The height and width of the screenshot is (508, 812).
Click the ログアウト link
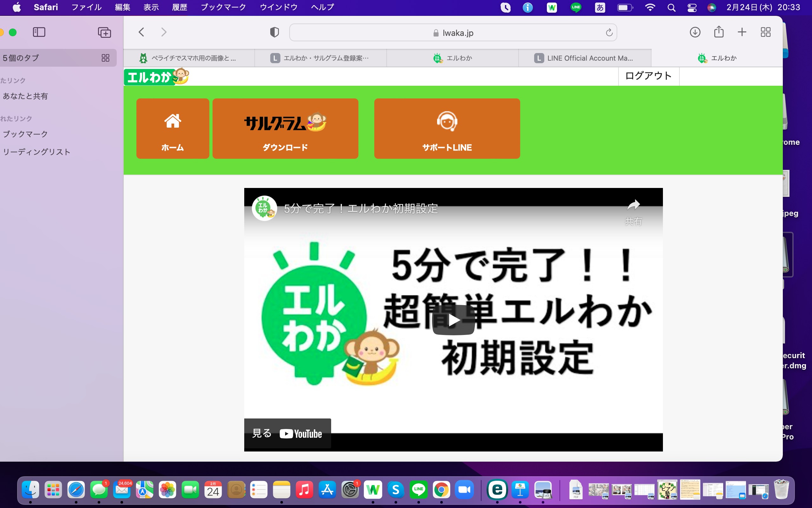(648, 76)
